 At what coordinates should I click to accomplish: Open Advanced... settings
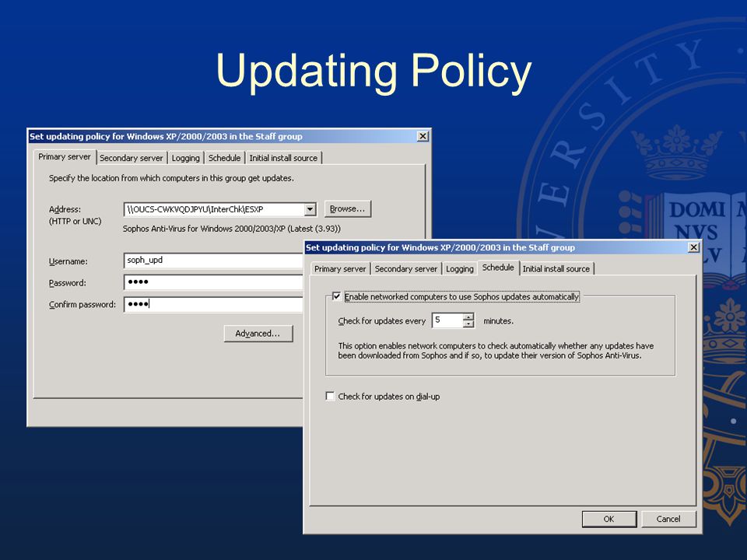click(258, 334)
